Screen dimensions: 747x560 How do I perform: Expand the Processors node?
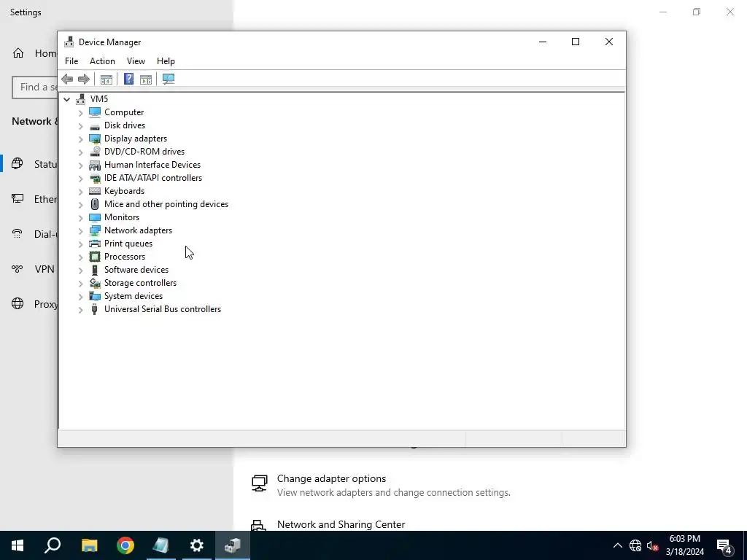(x=80, y=257)
